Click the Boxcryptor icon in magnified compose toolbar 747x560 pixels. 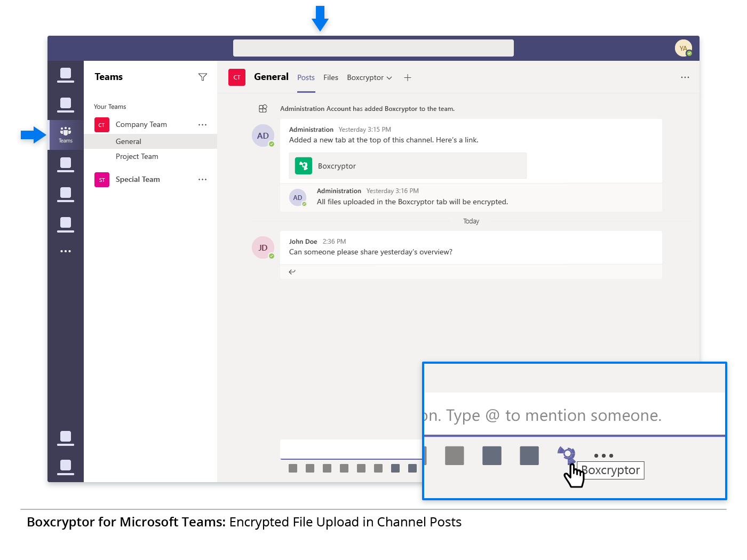tap(567, 455)
